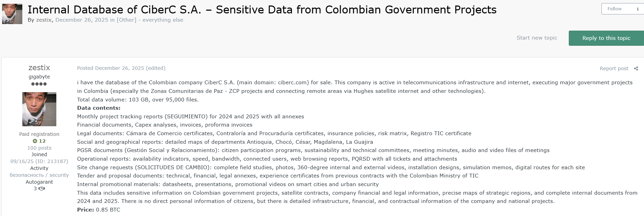Click the zestix username above the avatar
This screenshot has width=644, height=216.
pyautogui.click(x=39, y=68)
